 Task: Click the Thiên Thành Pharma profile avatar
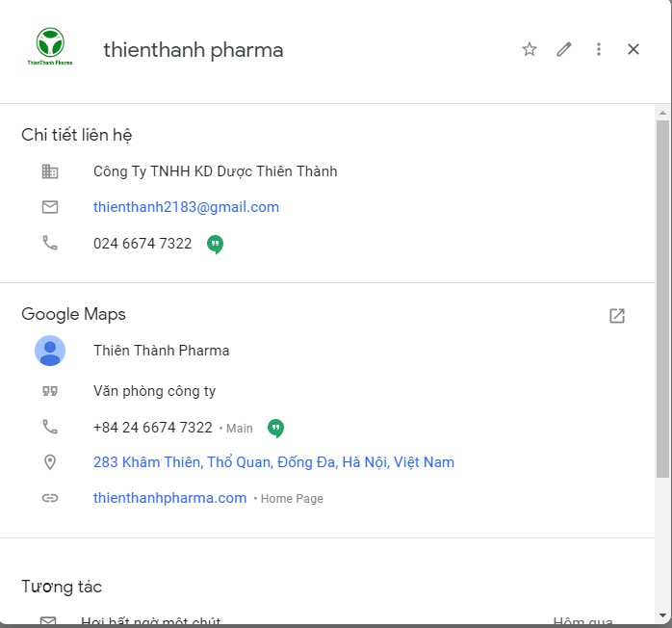pos(50,351)
